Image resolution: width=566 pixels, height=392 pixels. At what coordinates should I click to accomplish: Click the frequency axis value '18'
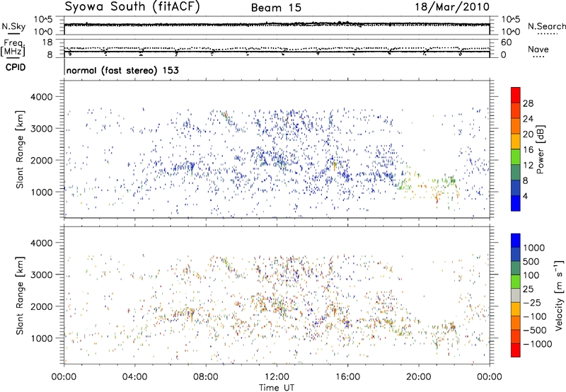click(47, 42)
